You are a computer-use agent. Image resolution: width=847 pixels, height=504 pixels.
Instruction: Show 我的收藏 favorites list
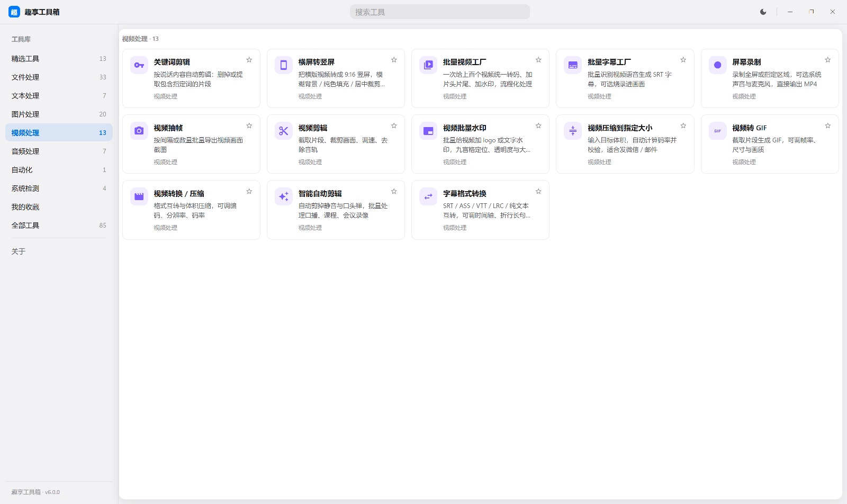tap(59, 207)
